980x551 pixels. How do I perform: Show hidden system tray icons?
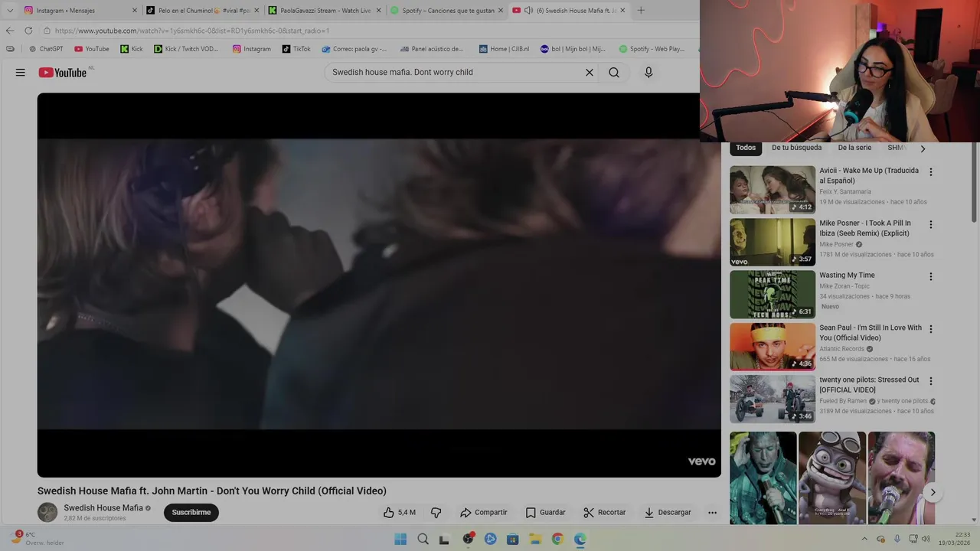click(x=864, y=539)
